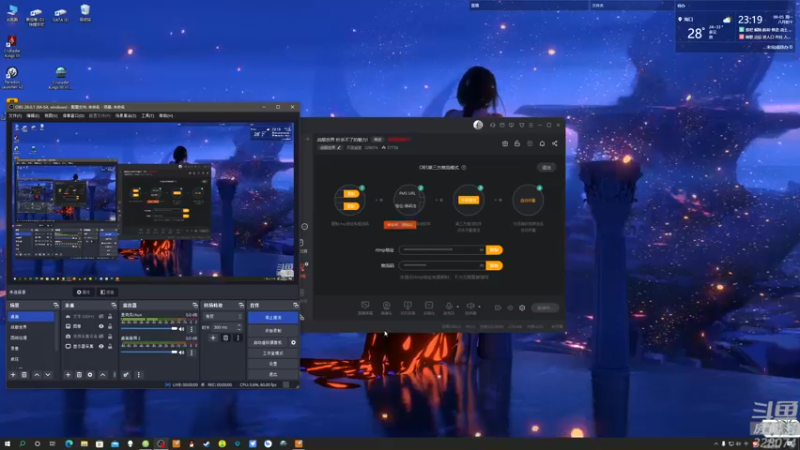
Task: Click Start Virtual Camera button in OBS
Action: click(x=268, y=342)
